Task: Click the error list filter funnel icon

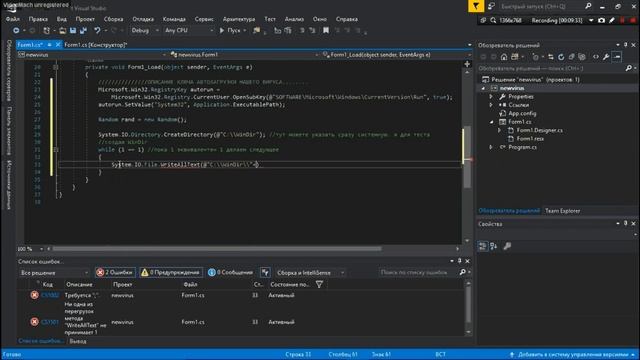Action: click(319, 284)
